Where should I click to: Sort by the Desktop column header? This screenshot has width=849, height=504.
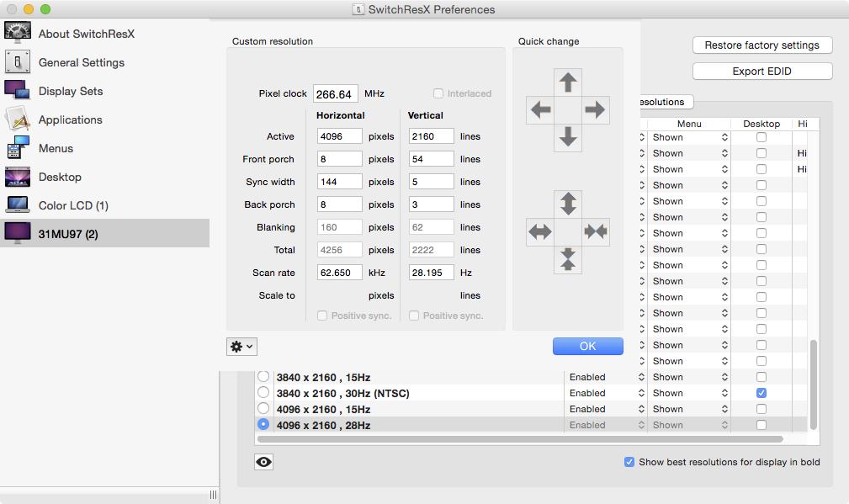pos(761,124)
